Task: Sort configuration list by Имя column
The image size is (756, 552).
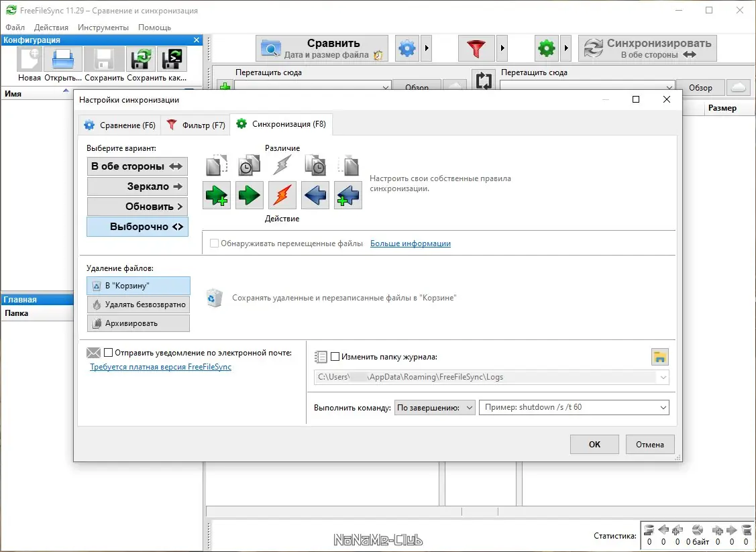Action: pyautogui.click(x=36, y=93)
